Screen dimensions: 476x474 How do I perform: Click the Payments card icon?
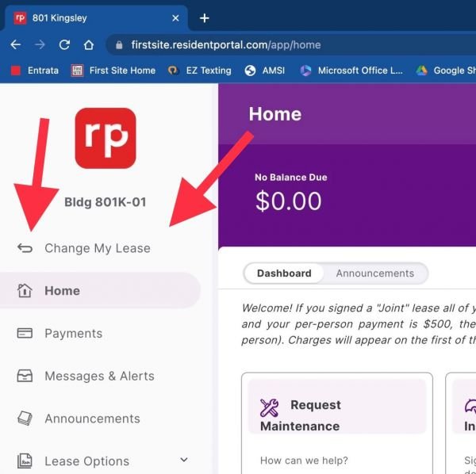[25, 333]
